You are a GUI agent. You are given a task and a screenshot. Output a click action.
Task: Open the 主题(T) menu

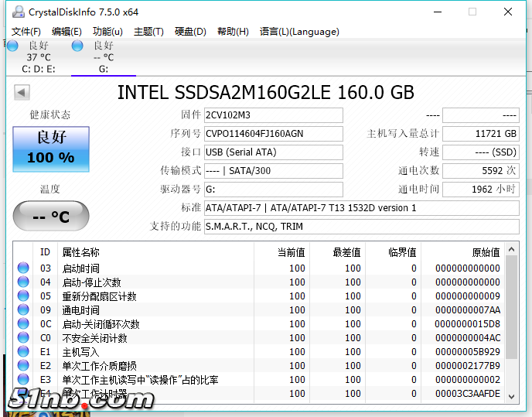pos(148,32)
